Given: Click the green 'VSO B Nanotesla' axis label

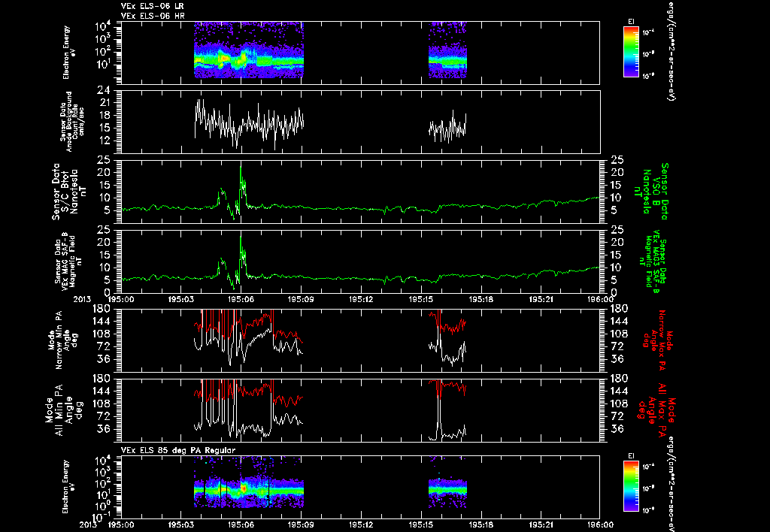Looking at the screenshot, I should pyautogui.click(x=653, y=192).
